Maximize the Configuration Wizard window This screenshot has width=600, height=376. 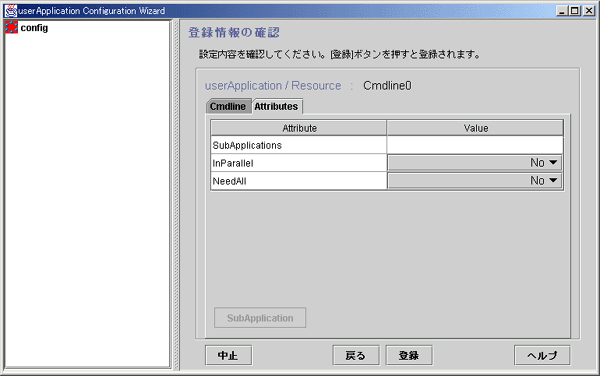pyautogui.click(x=575, y=11)
